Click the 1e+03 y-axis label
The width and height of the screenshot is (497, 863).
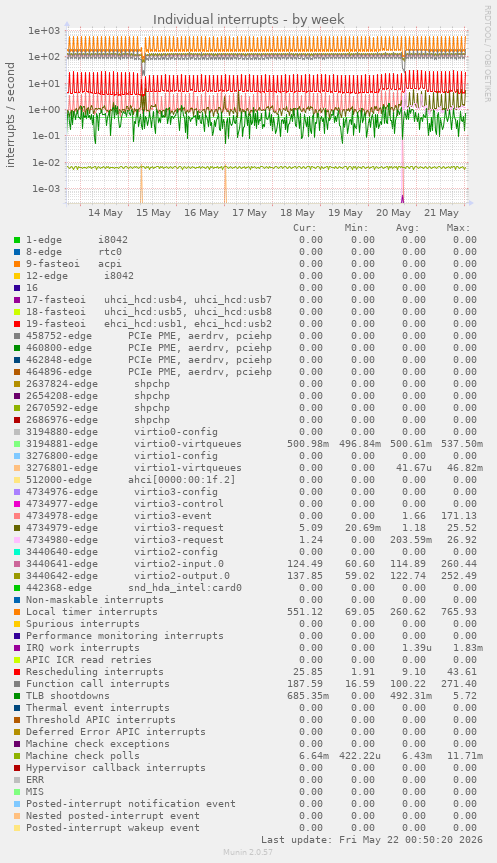point(44,30)
